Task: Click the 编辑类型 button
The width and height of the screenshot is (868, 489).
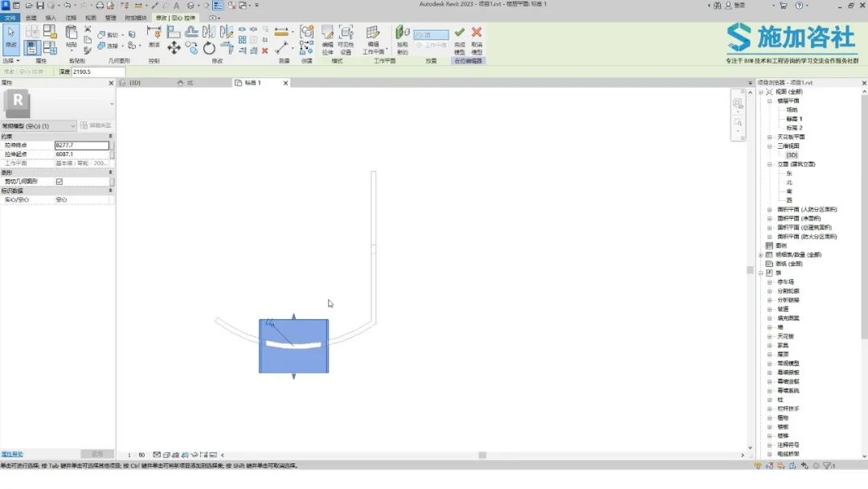Action: click(96, 125)
